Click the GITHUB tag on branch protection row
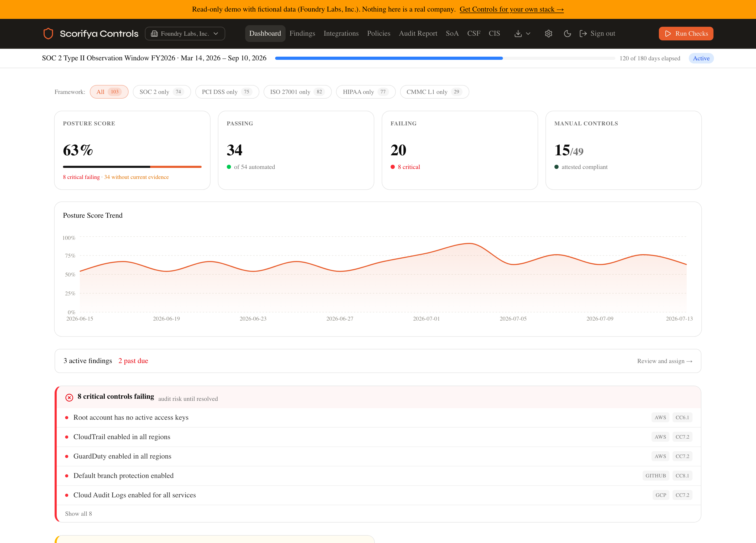756x543 pixels. click(x=655, y=476)
